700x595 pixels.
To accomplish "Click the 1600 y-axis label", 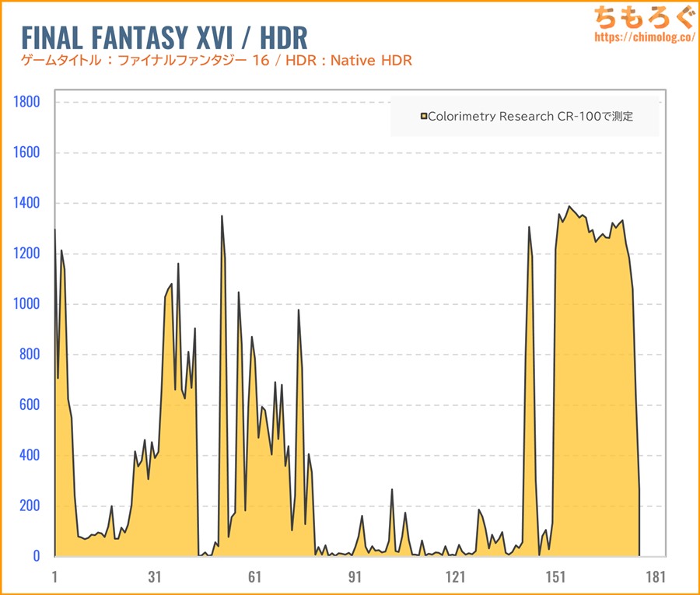I will [26, 152].
